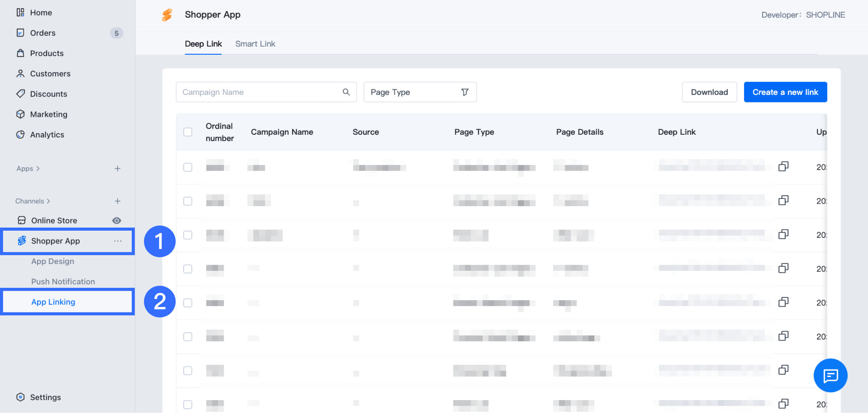Open the Page Type filter dropdown
868x413 pixels.
coord(419,92)
